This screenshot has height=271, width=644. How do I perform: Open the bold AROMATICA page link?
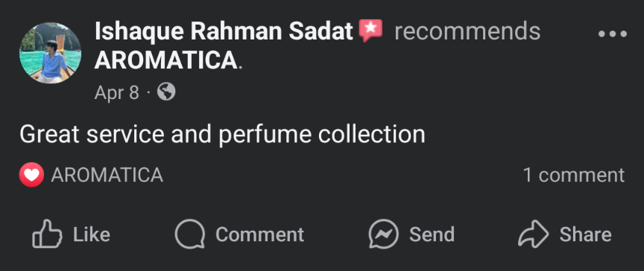(x=166, y=61)
